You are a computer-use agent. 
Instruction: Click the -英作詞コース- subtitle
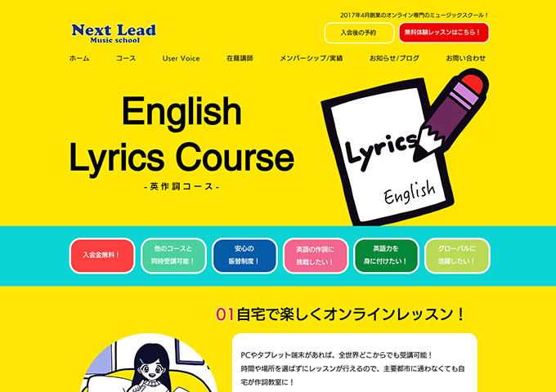182,187
